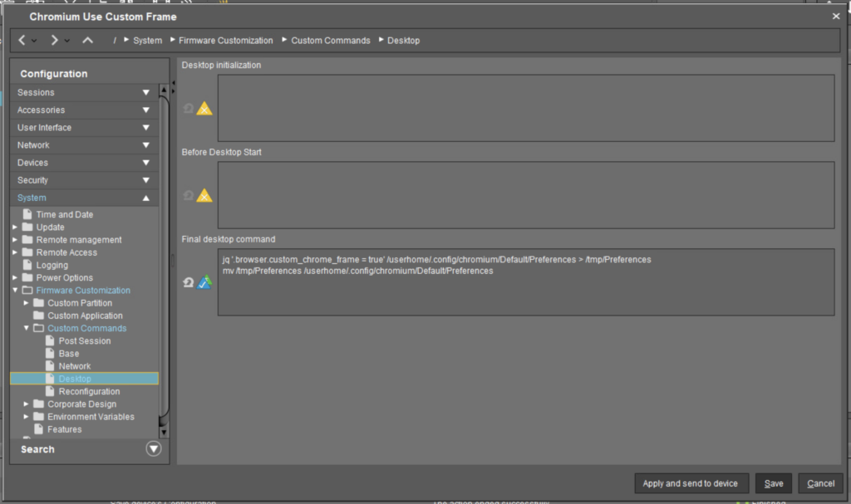
Task: Go up one level with the up arrow
Action: 87,40
